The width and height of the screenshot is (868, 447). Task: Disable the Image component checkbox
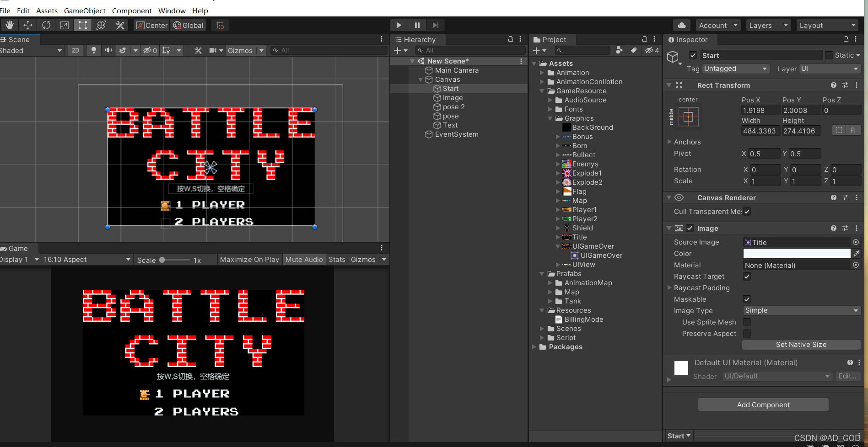click(x=690, y=228)
